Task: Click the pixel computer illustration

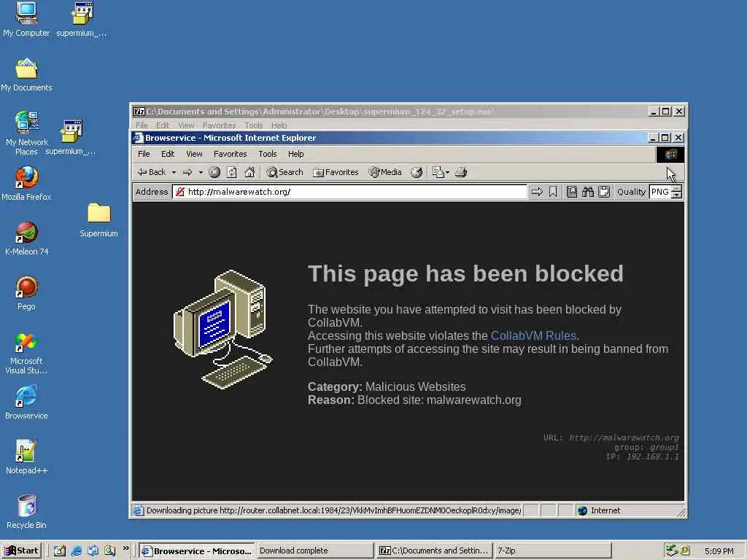Action: pos(223,330)
